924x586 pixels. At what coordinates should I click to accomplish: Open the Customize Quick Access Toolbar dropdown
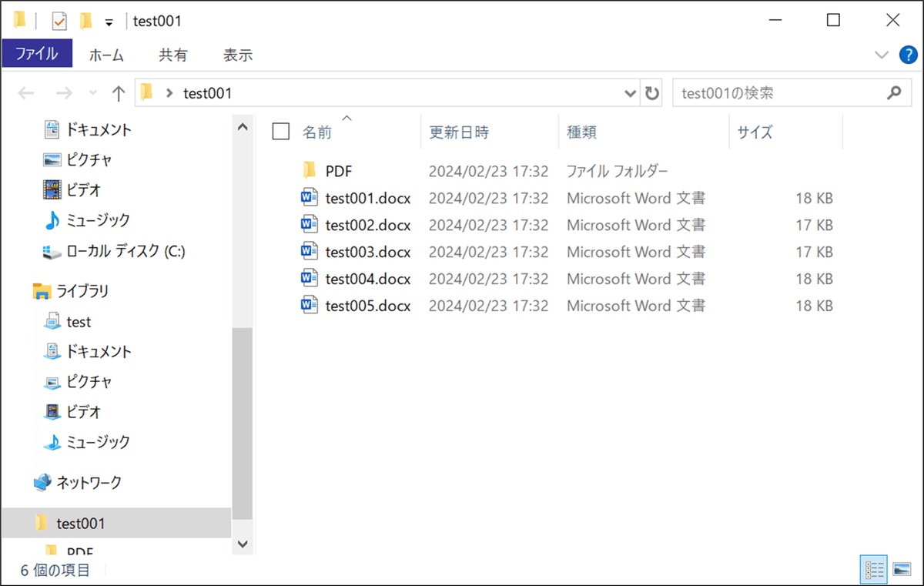[x=109, y=22]
